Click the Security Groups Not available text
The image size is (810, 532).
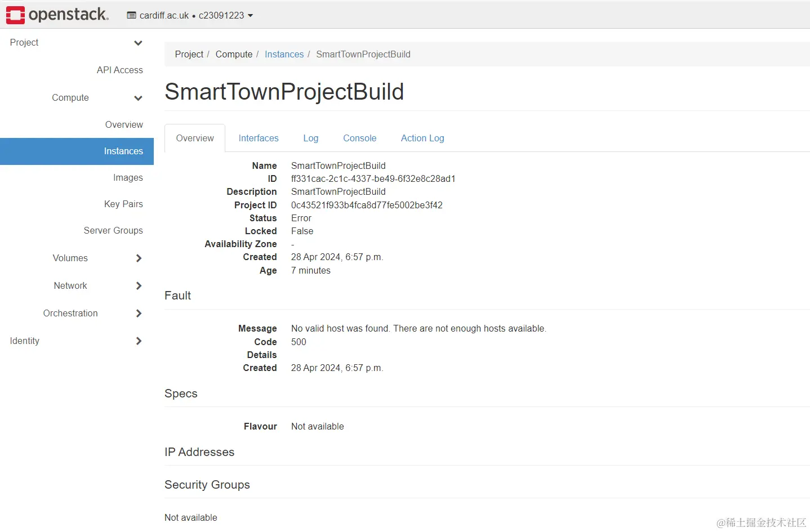click(191, 517)
